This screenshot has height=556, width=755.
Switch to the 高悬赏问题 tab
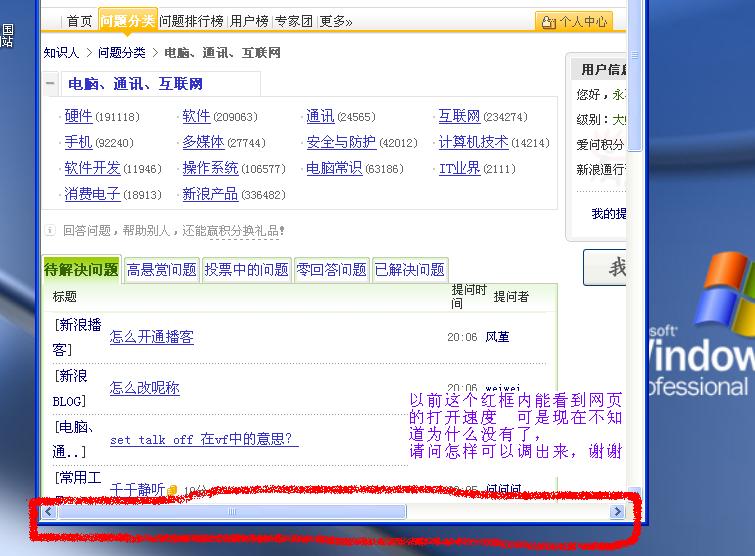[162, 270]
